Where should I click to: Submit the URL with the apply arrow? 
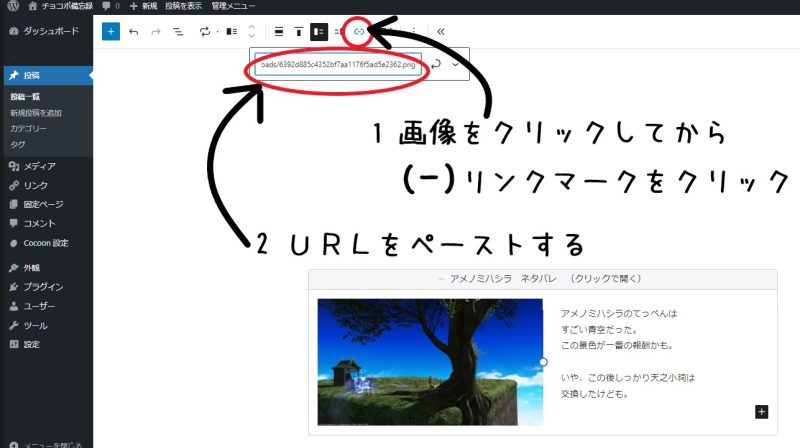point(437,64)
